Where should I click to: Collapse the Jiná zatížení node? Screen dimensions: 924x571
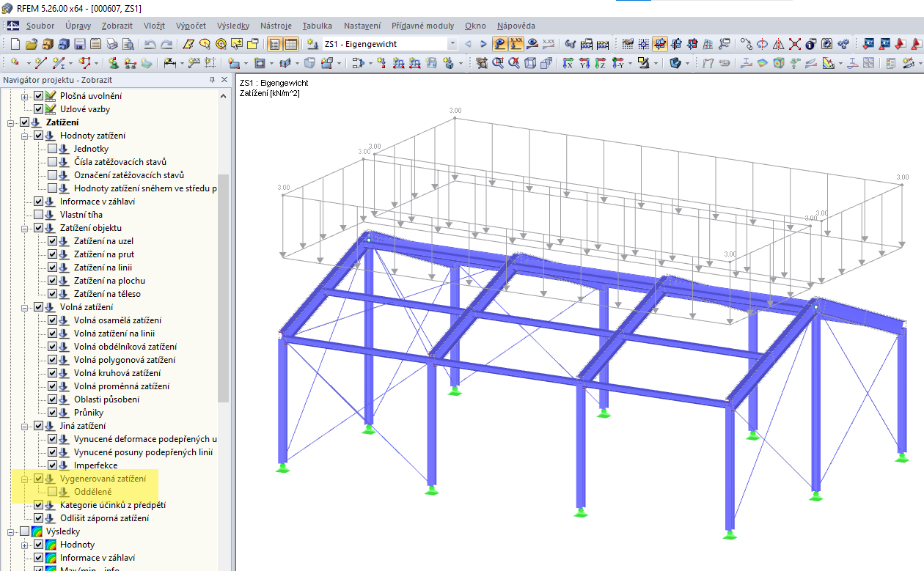[25, 426]
